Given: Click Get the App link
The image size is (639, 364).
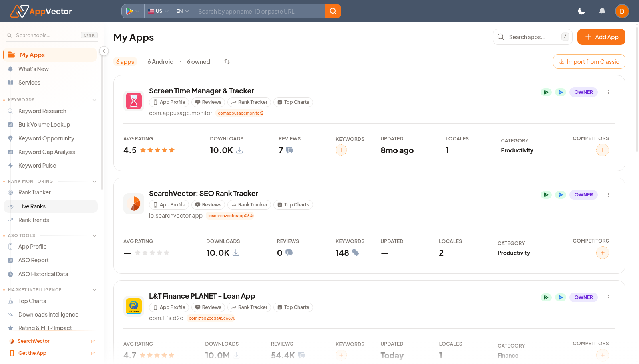Looking at the screenshot, I should [x=52, y=353].
